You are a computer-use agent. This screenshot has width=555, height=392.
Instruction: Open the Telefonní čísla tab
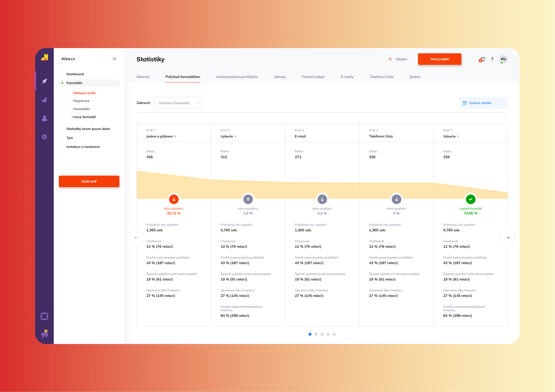pyautogui.click(x=381, y=77)
